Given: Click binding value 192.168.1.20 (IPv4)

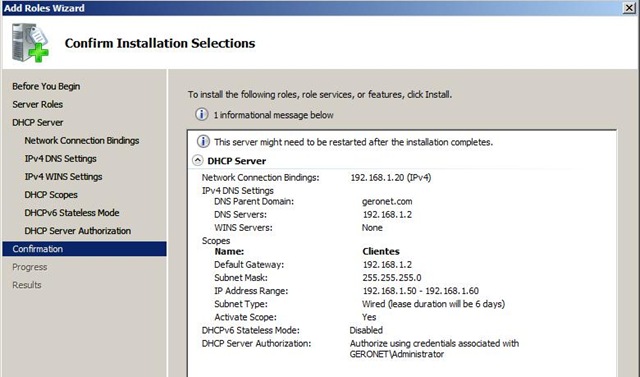Looking at the screenshot, I should tap(391, 177).
